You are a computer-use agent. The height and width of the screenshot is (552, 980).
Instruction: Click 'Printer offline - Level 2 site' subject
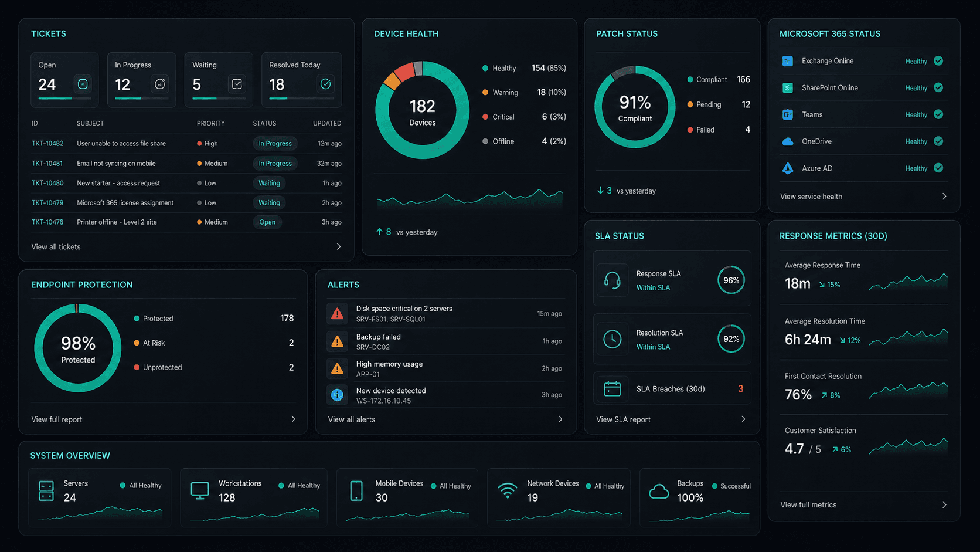117,222
